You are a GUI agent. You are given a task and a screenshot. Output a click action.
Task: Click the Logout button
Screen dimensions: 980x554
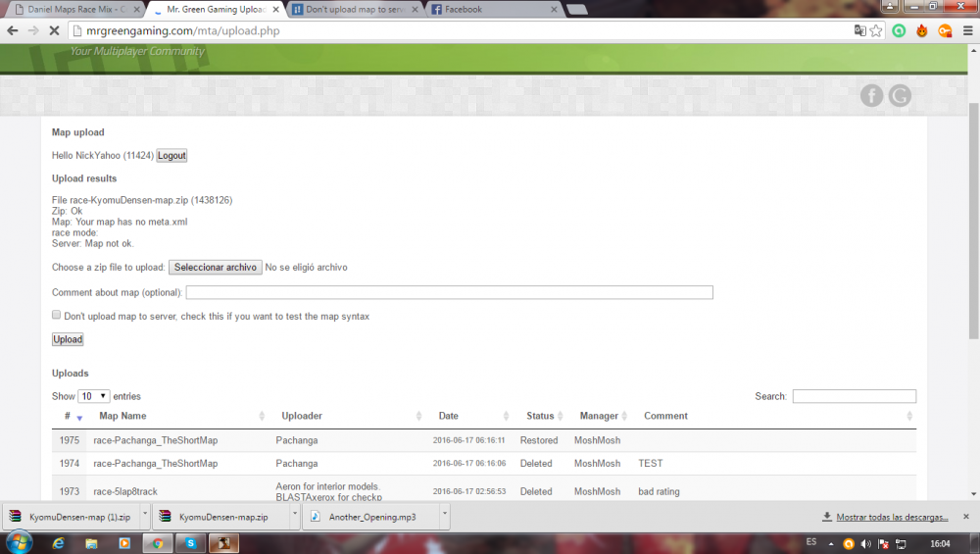171,156
